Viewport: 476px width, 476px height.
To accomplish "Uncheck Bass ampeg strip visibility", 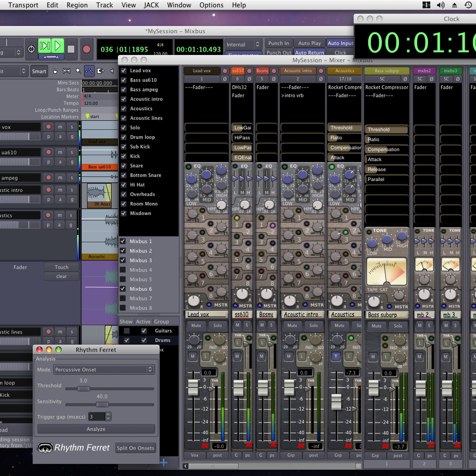I will click(x=123, y=90).
